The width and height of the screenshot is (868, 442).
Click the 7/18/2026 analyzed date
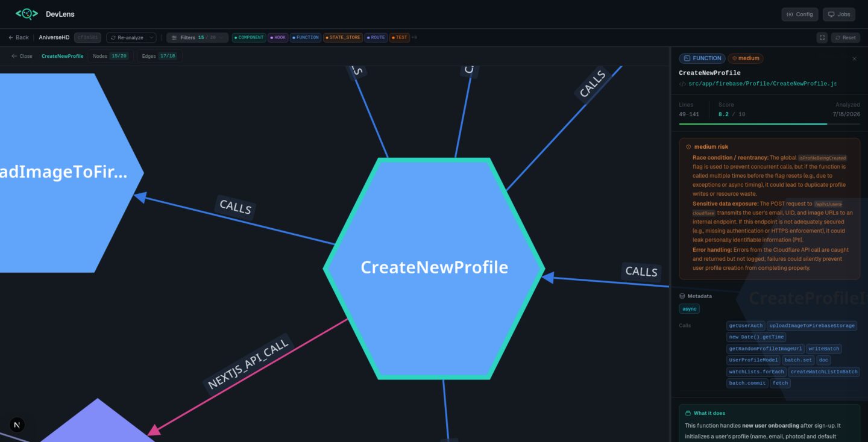[846, 114]
